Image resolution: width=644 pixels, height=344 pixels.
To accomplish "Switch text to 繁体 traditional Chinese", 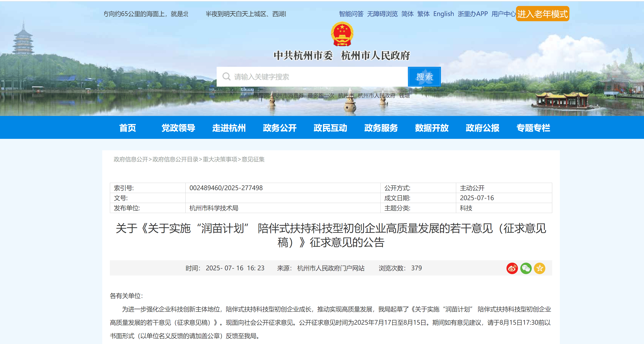I will click(x=423, y=14).
